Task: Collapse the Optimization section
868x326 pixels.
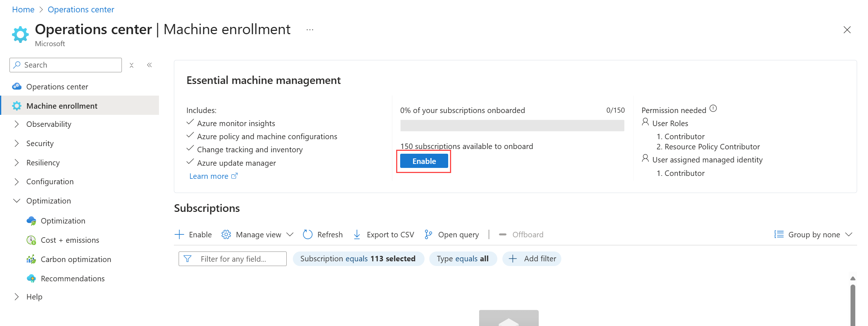Action: click(17, 201)
